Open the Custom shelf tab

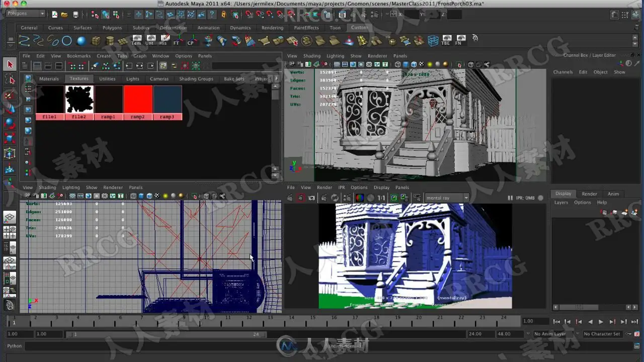(x=359, y=28)
